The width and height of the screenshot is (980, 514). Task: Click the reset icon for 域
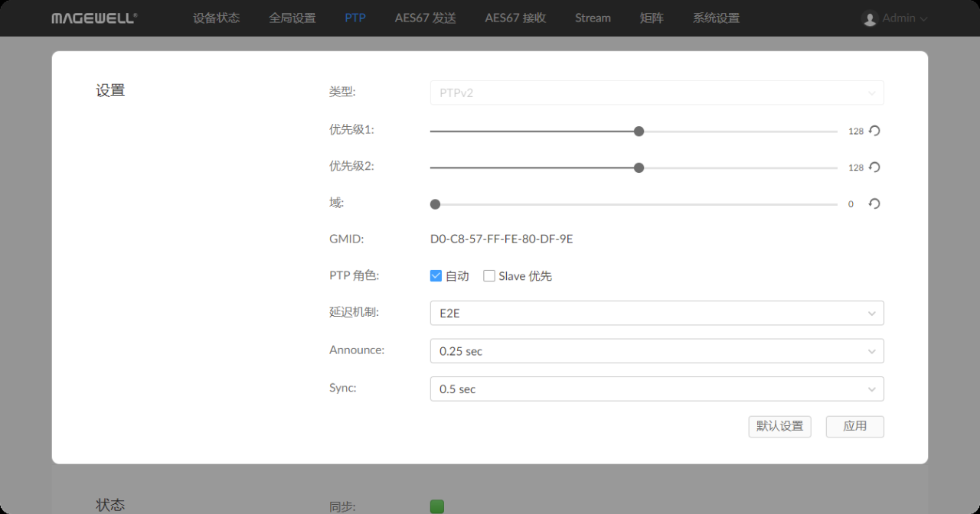tap(874, 204)
